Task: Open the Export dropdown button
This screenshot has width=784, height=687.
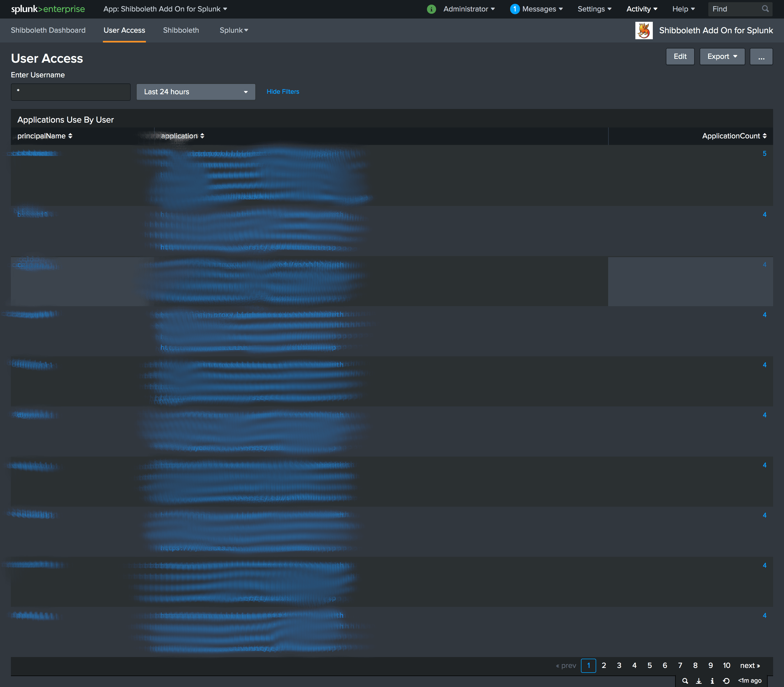Action: click(x=722, y=56)
